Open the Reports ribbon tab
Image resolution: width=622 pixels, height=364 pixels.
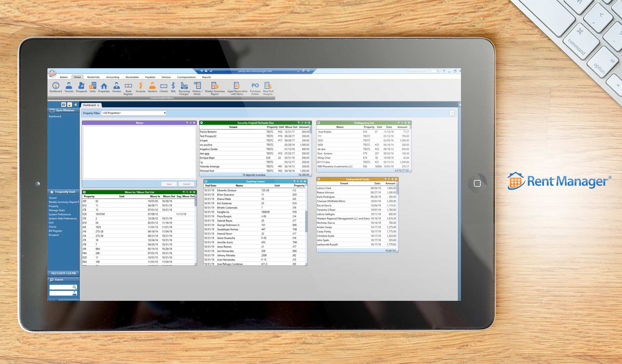(206, 77)
